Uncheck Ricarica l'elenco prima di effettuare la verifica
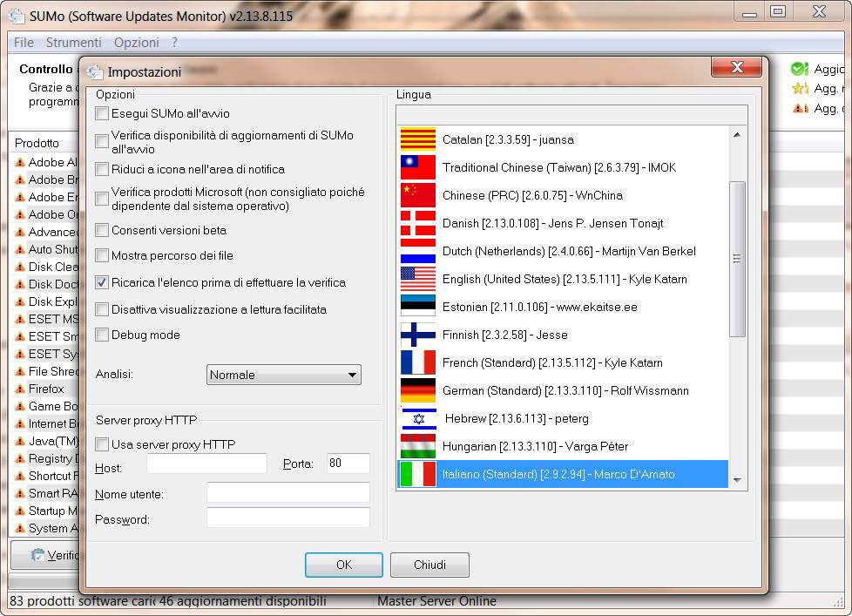The width and height of the screenshot is (852, 616). click(102, 282)
